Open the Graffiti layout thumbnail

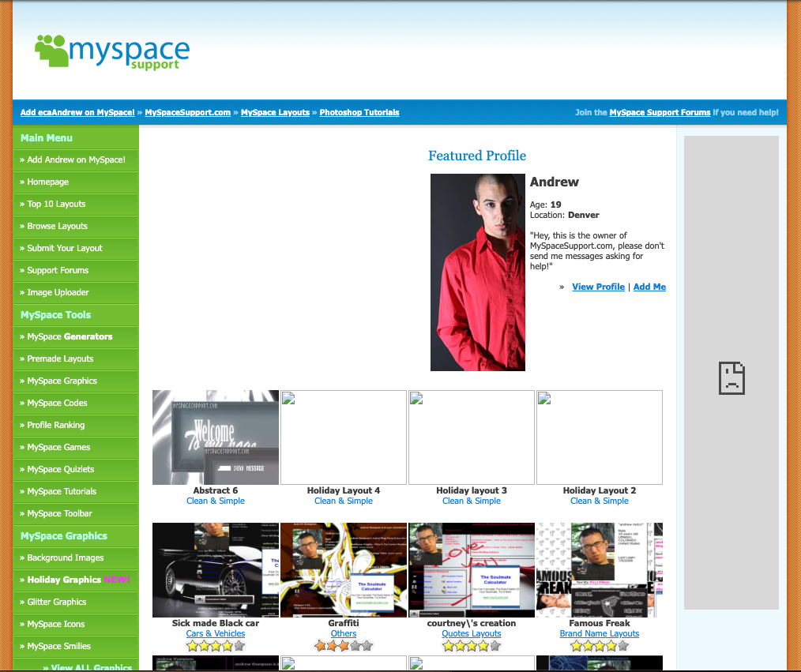344,570
